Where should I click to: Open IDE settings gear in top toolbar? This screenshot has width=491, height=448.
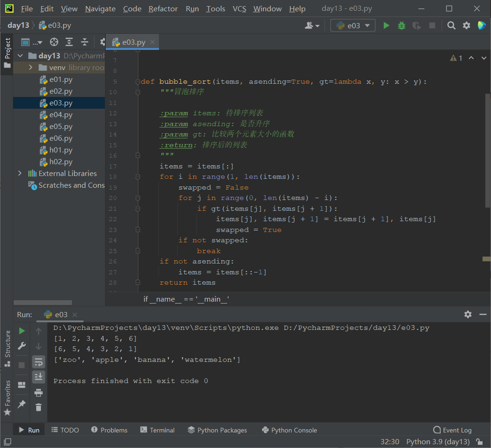tap(467, 25)
